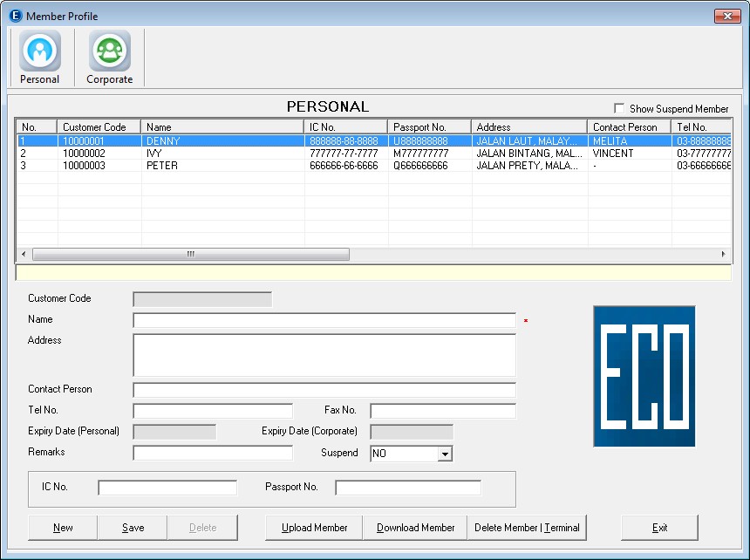The image size is (750, 560).
Task: Select the IVY member row
Action: [x=155, y=154]
